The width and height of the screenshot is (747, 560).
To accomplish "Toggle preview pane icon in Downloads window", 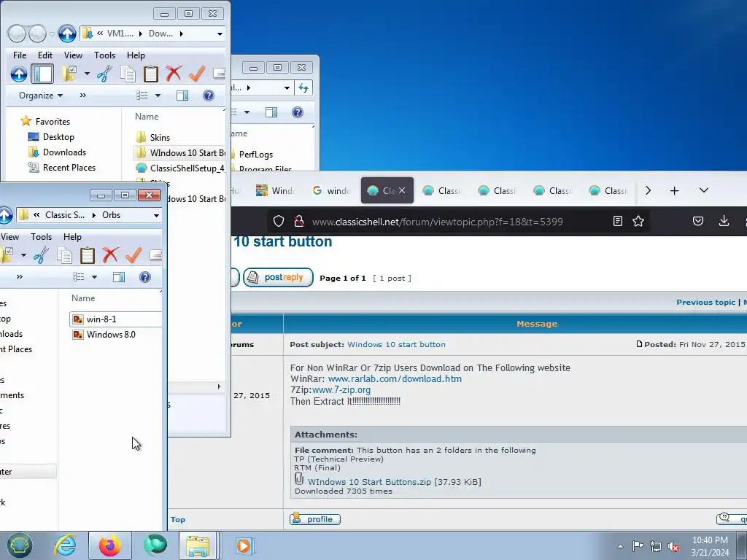I will 182,96.
